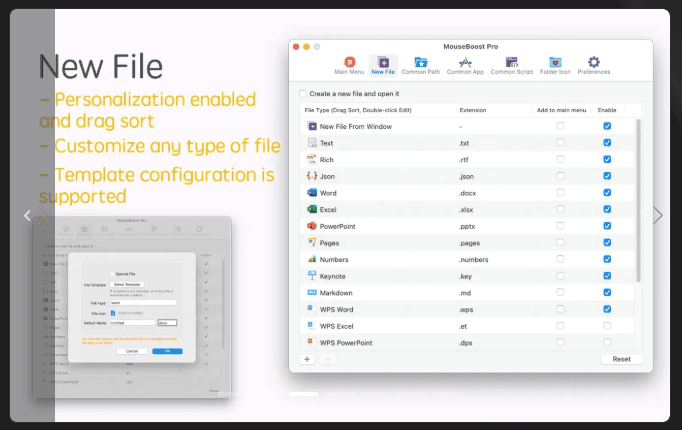Click the Keynote podium icon
The image size is (682, 430).
point(312,276)
